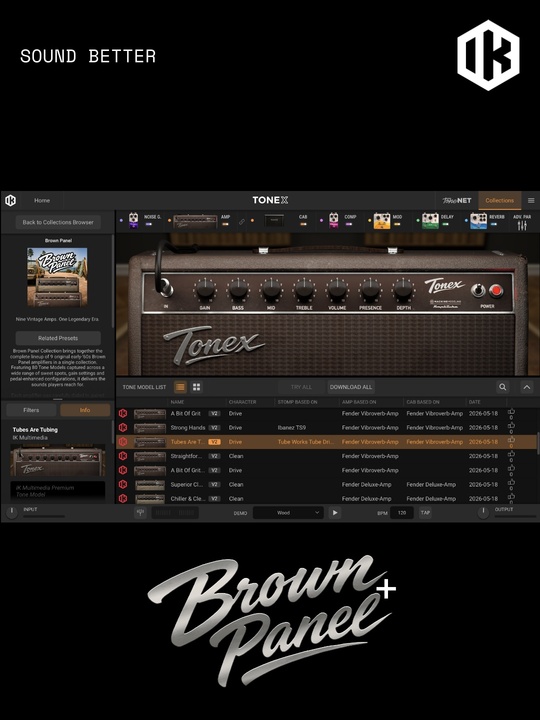
Task: Click the red POWER lamp on the amp
Action: click(x=496, y=290)
